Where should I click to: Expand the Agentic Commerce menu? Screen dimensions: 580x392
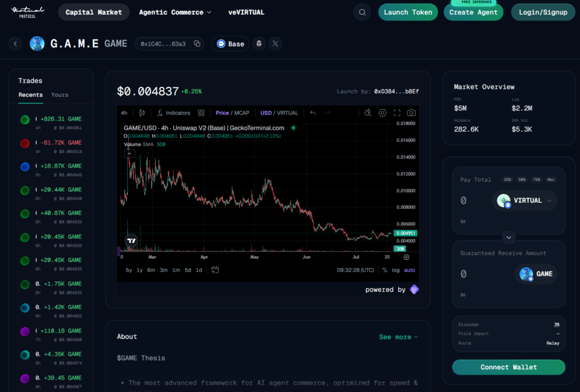(175, 12)
